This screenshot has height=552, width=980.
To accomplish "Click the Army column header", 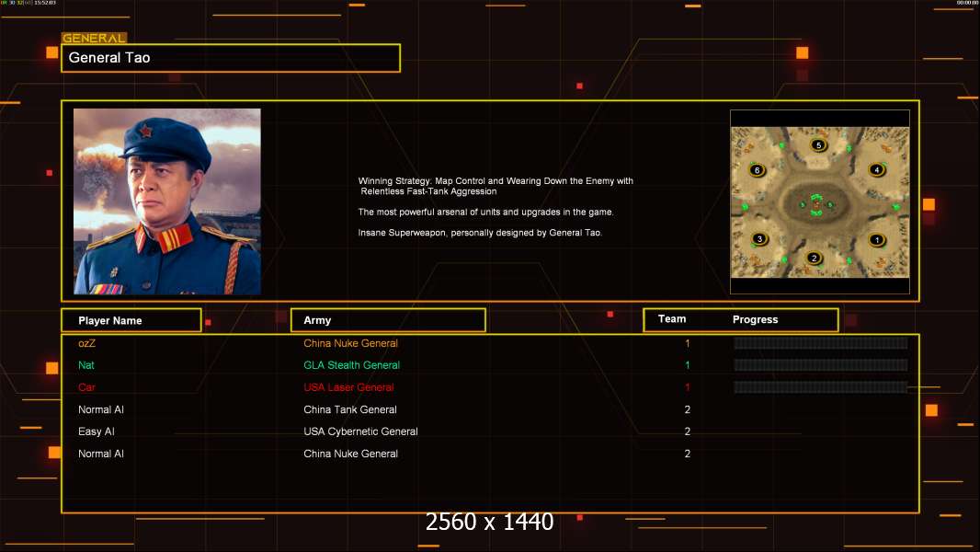I will pyautogui.click(x=388, y=320).
